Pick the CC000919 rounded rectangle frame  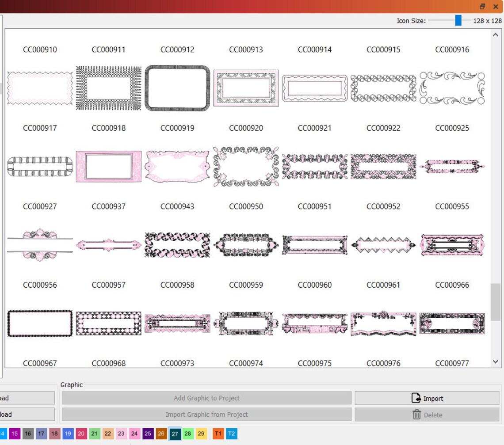click(x=177, y=88)
